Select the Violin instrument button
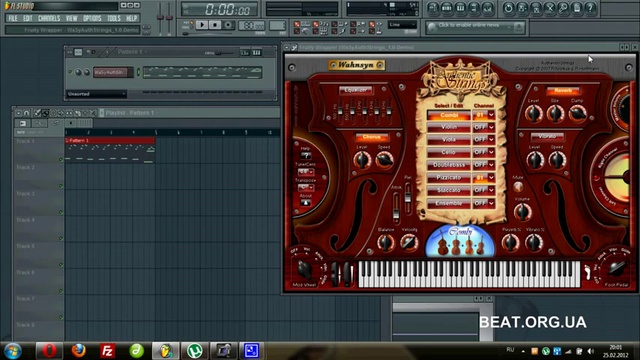This screenshot has width=640, height=360. click(x=449, y=127)
